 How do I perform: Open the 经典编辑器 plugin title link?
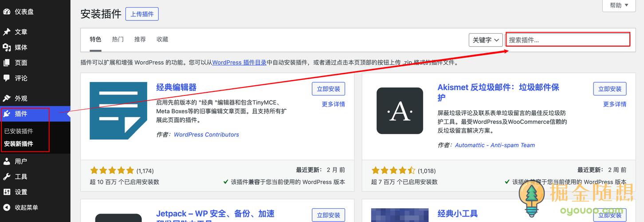(176, 87)
